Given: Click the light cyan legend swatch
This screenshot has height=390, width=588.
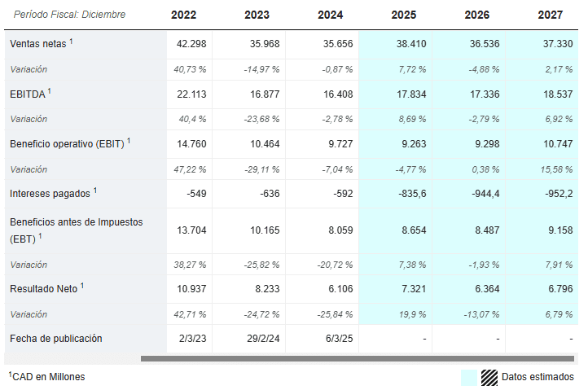Looking at the screenshot, I should tap(468, 377).
